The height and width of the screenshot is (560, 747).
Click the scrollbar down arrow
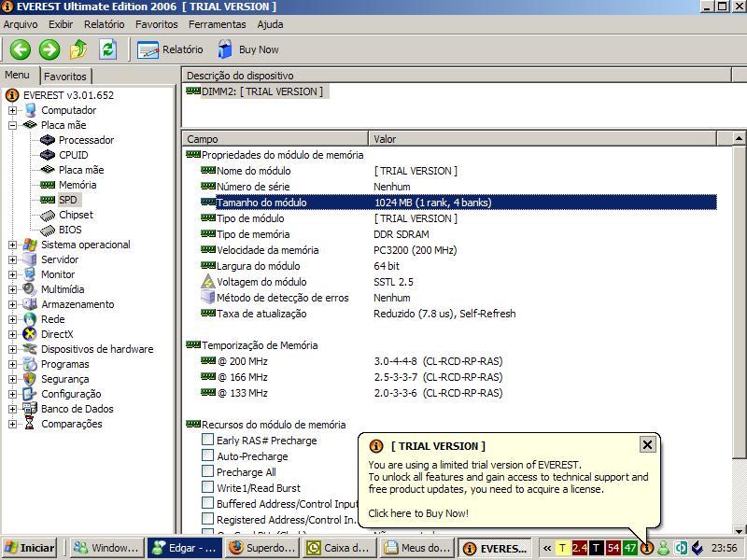(739, 530)
